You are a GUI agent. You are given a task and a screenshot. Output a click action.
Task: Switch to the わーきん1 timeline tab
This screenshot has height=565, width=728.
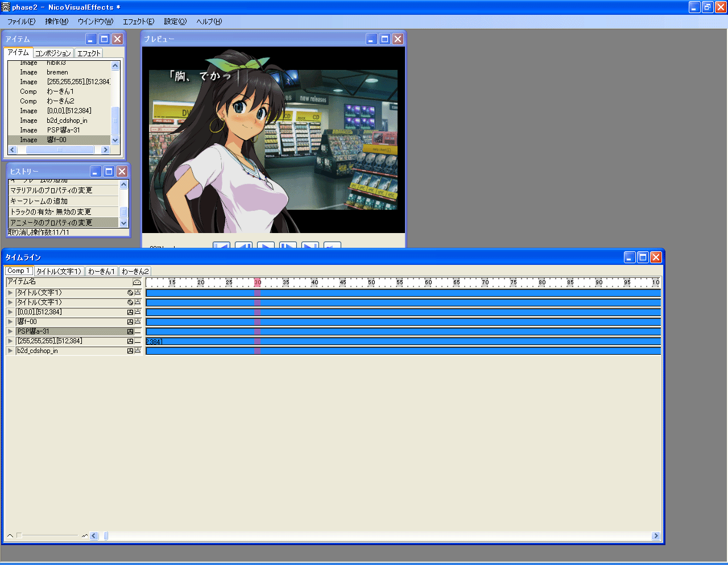[102, 271]
